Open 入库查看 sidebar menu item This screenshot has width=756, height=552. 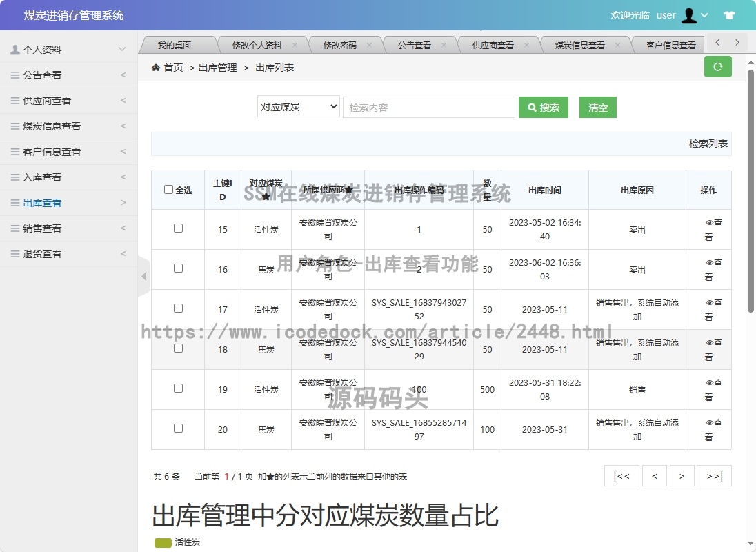68,177
